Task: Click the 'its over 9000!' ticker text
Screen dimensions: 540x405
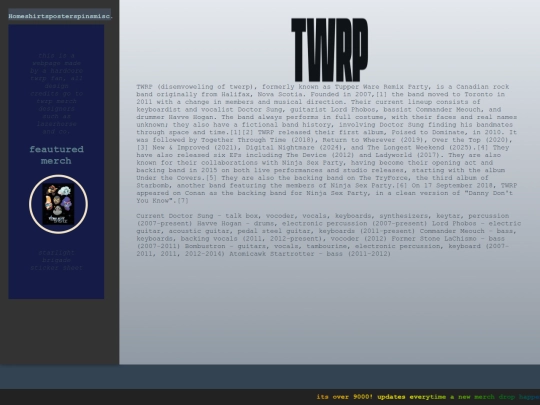Action: tap(344, 397)
